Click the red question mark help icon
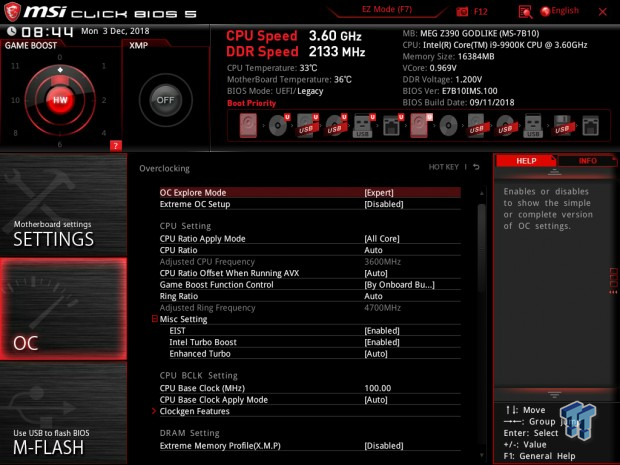Viewport: 620px width, 465px height. (x=115, y=146)
